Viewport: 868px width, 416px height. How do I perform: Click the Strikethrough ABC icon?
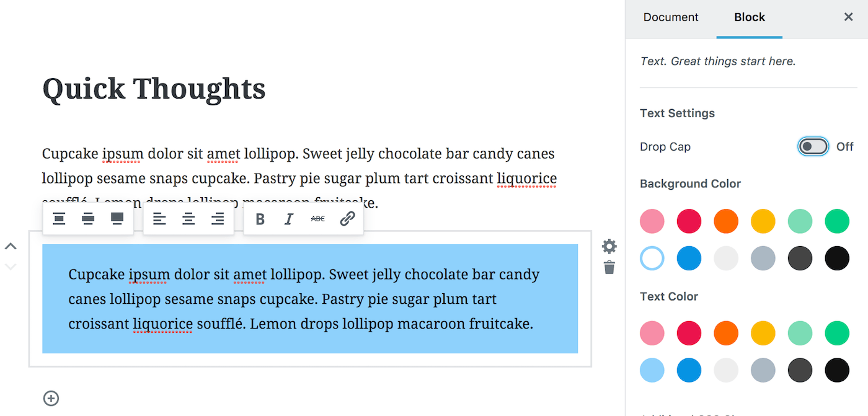[318, 219]
